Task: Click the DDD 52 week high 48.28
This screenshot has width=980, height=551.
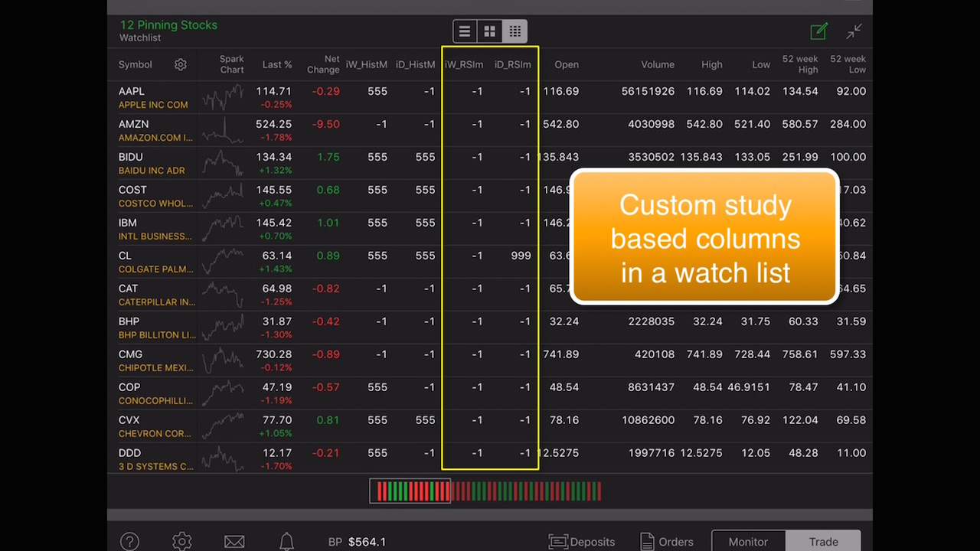Action: [x=803, y=453]
